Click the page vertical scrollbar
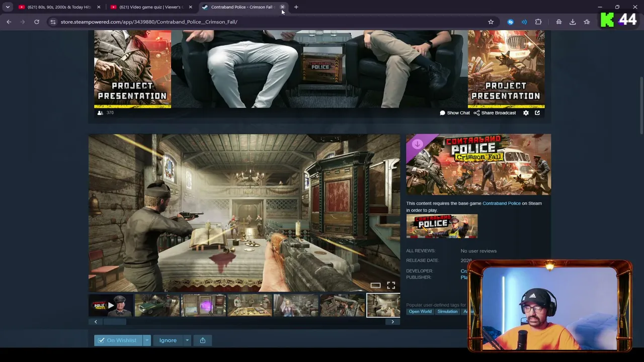644x362 pixels. point(641,106)
